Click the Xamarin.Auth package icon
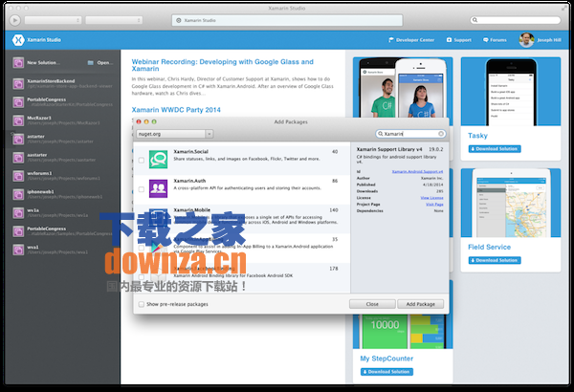 tap(158, 188)
